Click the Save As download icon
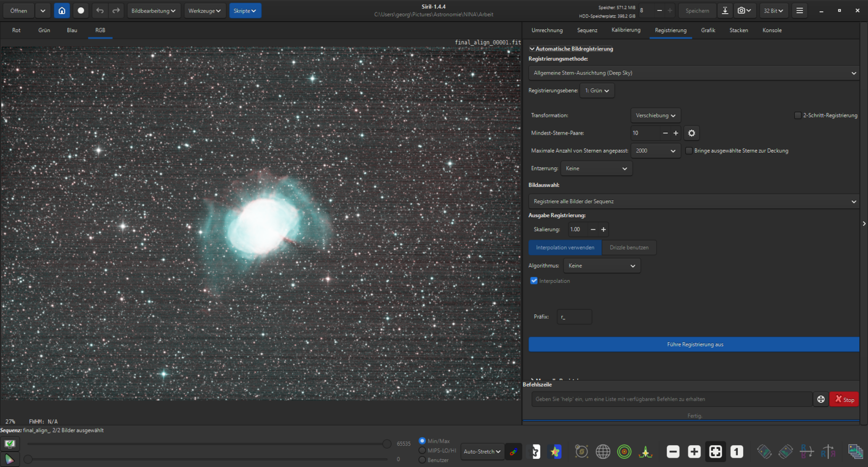 click(725, 11)
